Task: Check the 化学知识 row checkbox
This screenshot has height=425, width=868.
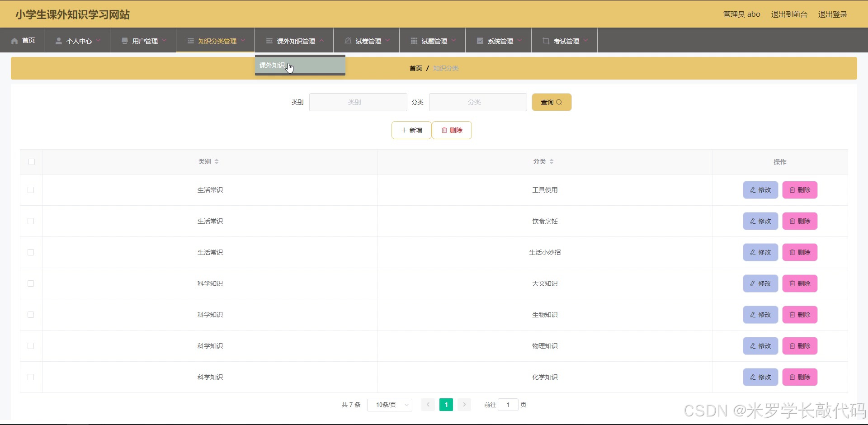Action: click(x=31, y=377)
